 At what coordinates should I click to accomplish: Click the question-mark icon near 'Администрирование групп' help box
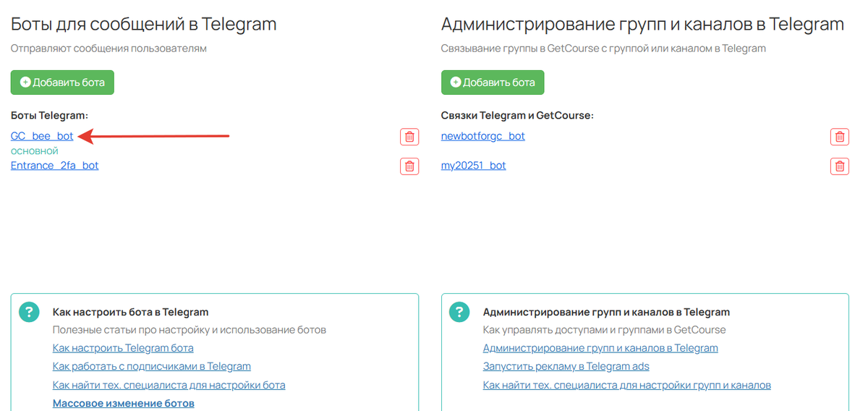(459, 313)
